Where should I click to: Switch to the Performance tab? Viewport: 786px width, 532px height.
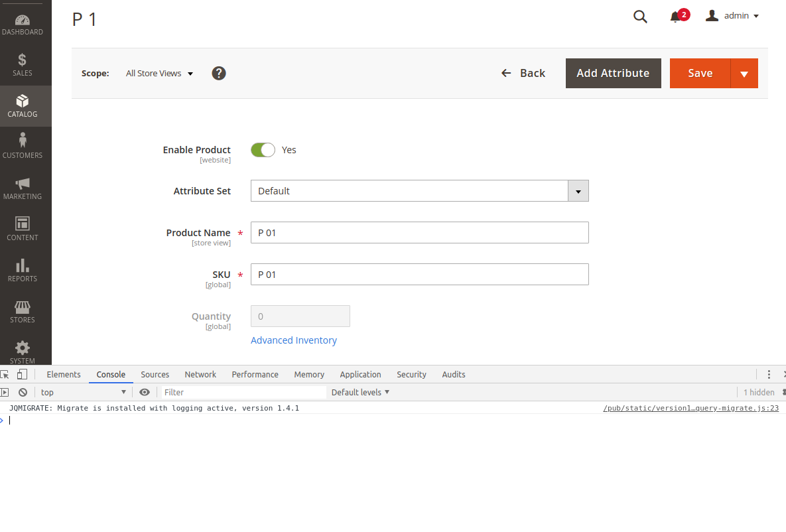[x=255, y=375]
